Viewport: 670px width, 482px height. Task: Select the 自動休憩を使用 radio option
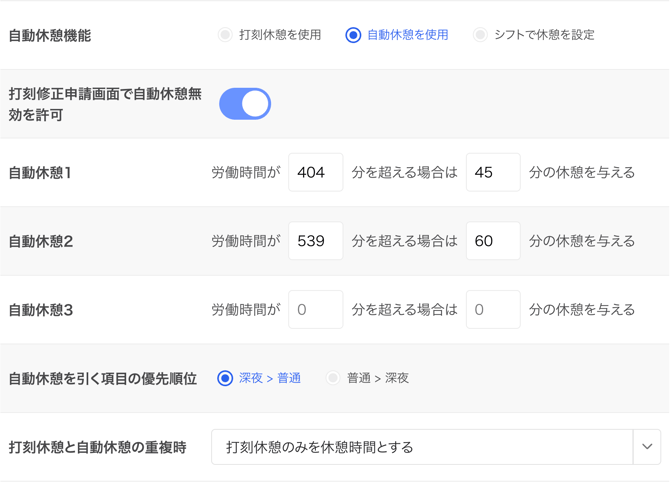point(353,35)
